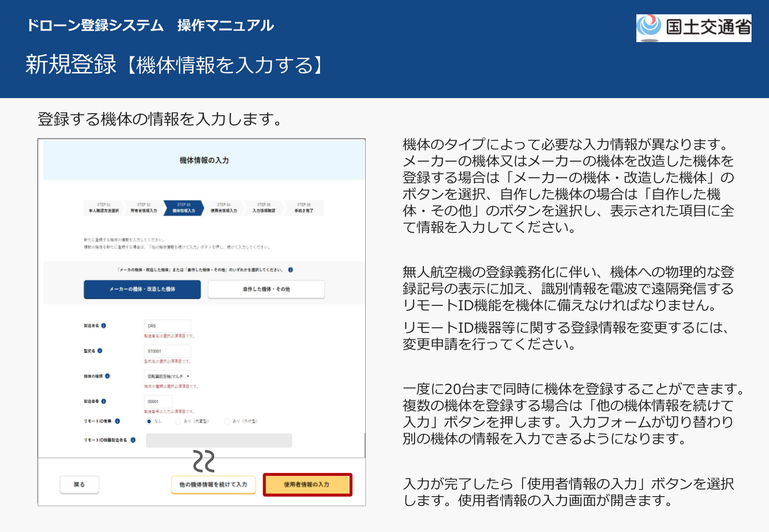This screenshot has width=769, height=532.
Task: Click the 製造者名 field containing DRS
Action: [168, 326]
